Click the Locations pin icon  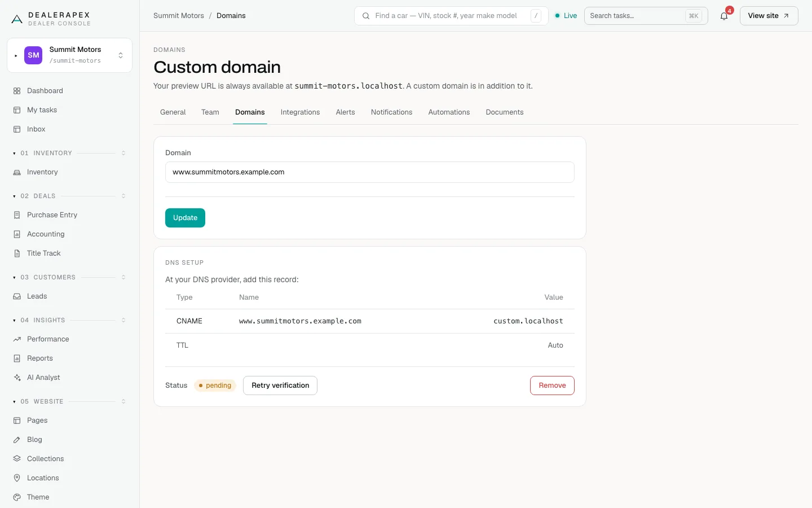(17, 478)
